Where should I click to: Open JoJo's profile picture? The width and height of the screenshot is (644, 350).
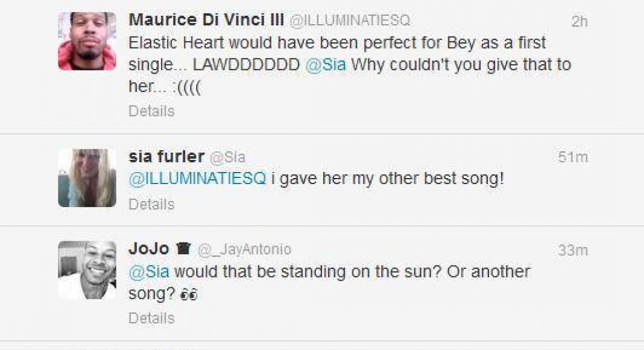coord(87,270)
